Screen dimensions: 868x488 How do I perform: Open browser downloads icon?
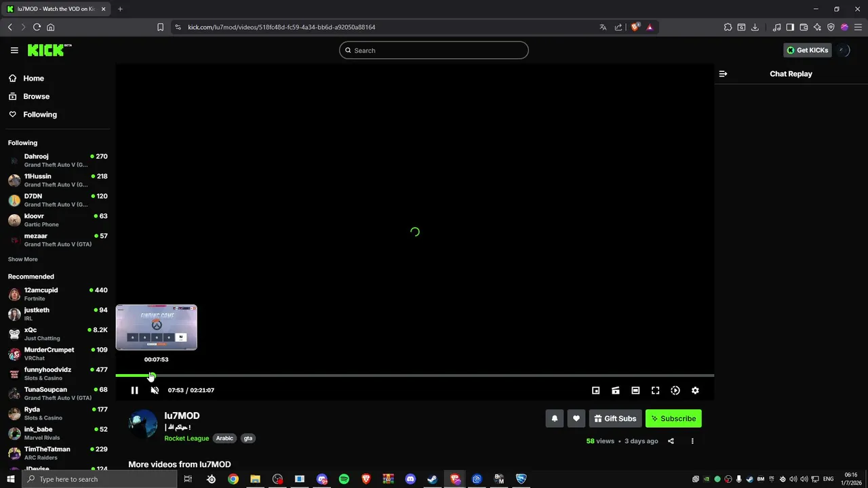[x=755, y=27]
